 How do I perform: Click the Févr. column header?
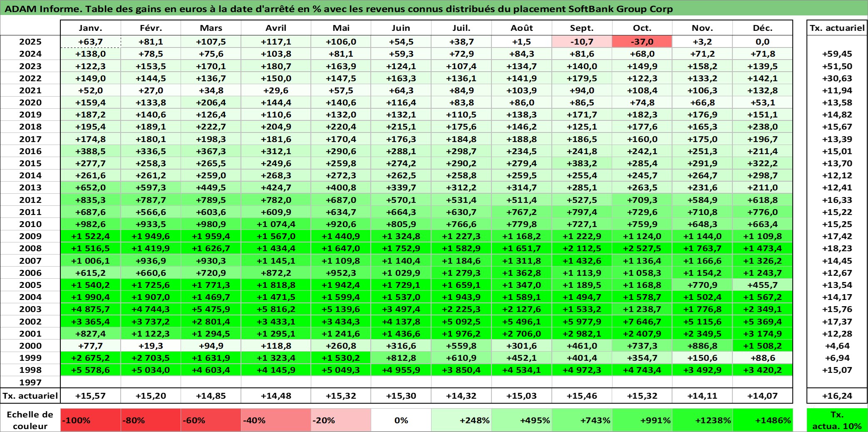[151, 28]
